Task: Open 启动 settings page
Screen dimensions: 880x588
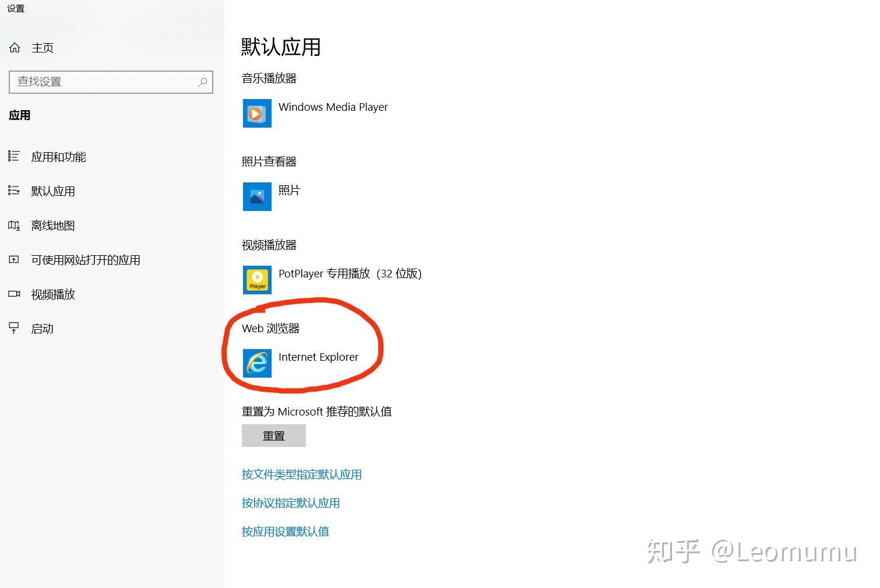Action: (42, 329)
